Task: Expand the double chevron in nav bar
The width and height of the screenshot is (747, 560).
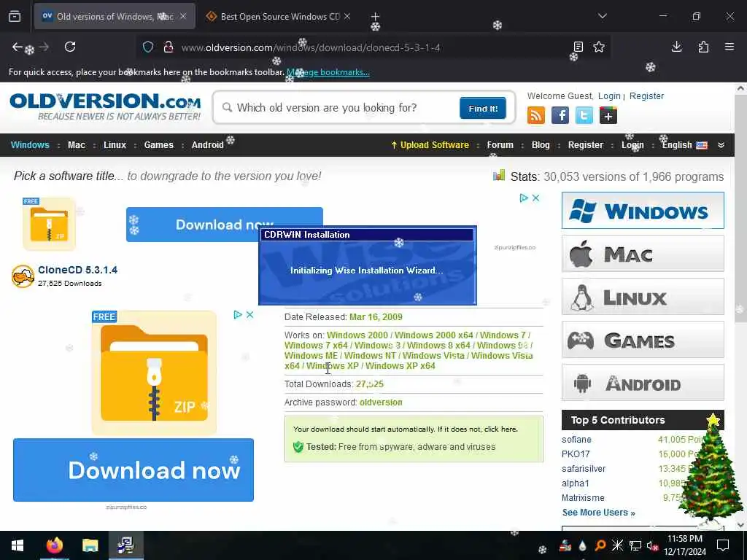Action: [x=721, y=145]
